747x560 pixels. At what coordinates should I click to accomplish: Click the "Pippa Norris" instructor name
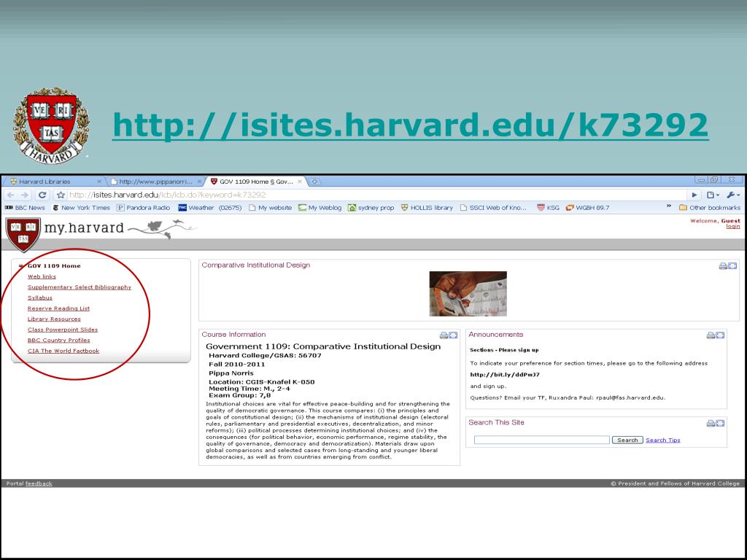(x=231, y=373)
